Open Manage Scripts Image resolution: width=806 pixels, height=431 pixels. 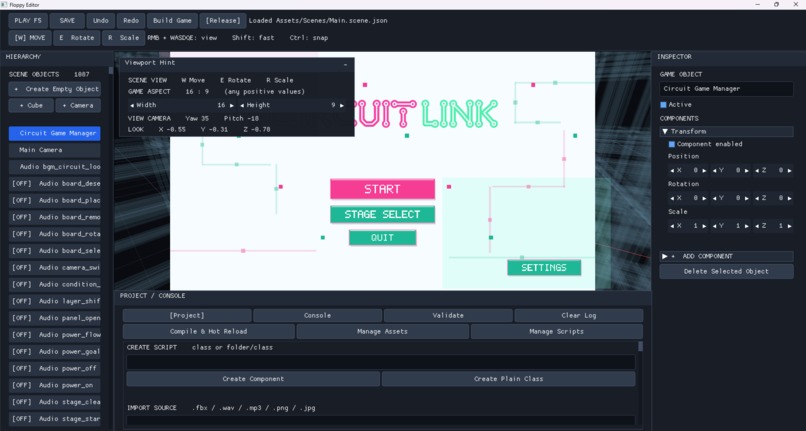point(557,332)
